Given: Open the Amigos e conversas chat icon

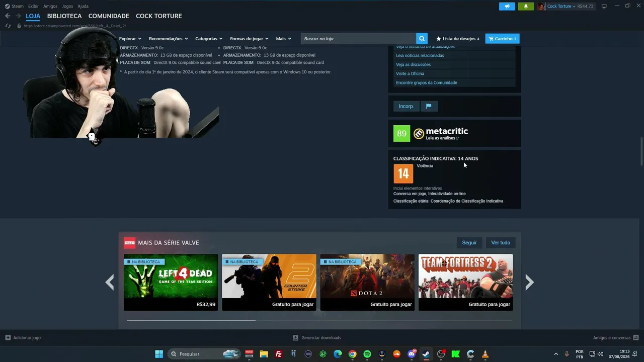Looking at the screenshot, I should click(x=636, y=338).
